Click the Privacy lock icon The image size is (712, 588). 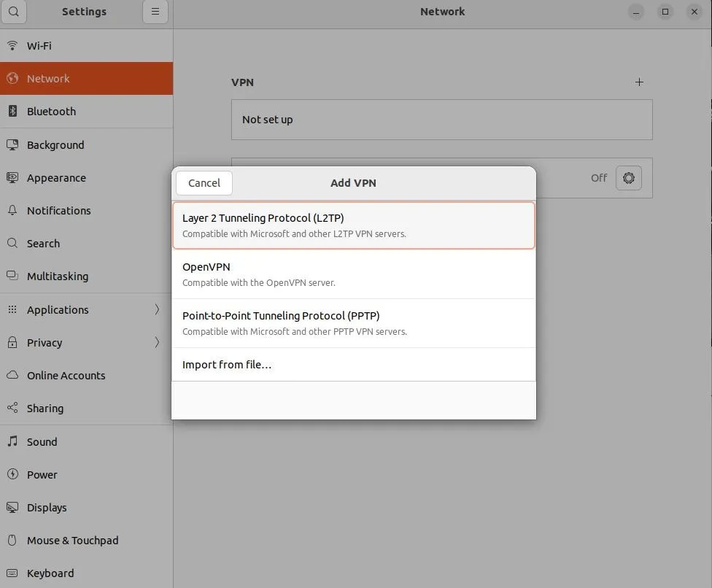pyautogui.click(x=12, y=342)
